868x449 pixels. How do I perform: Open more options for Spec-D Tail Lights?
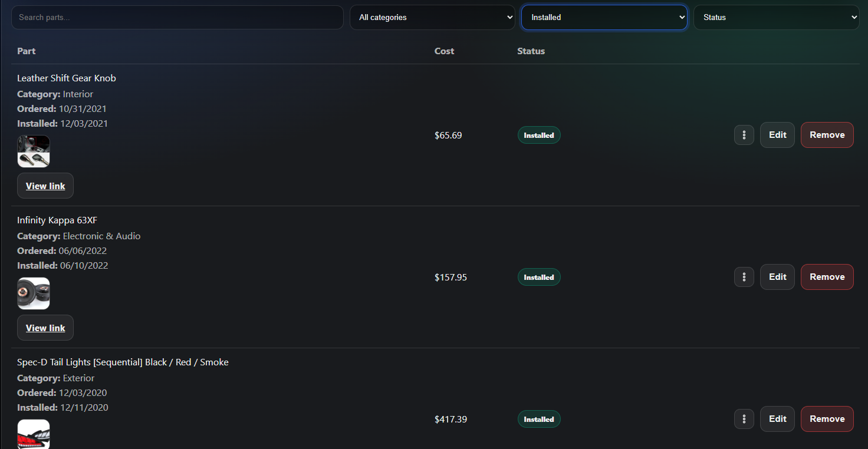tap(744, 419)
